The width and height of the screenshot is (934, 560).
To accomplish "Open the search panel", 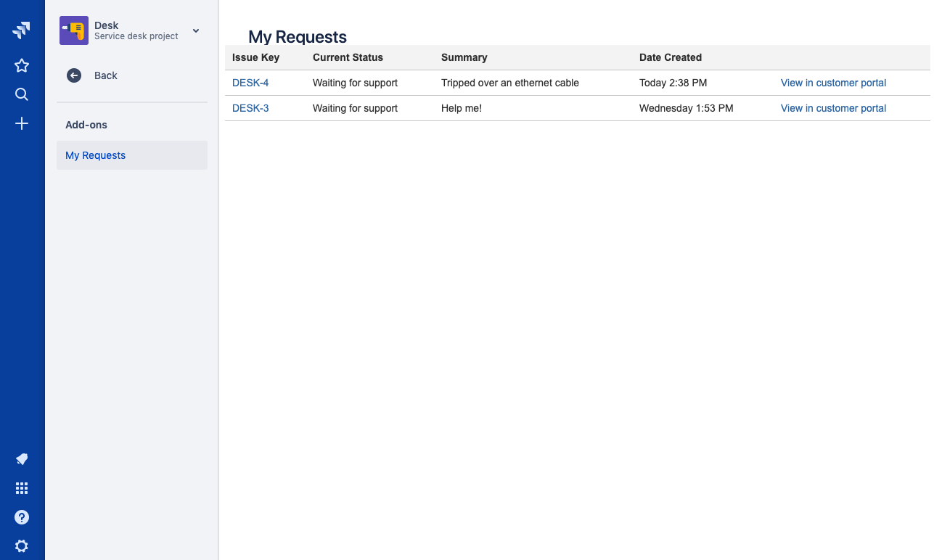I will coord(21,94).
